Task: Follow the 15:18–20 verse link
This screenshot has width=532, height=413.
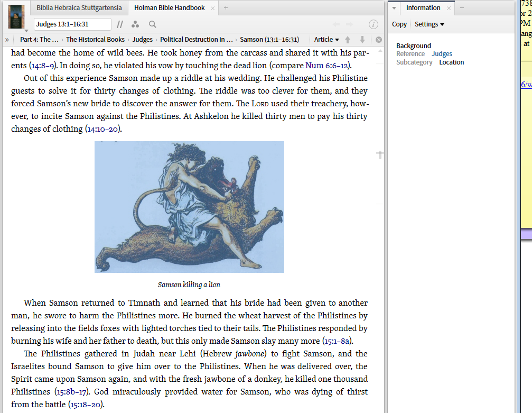Action: point(86,405)
